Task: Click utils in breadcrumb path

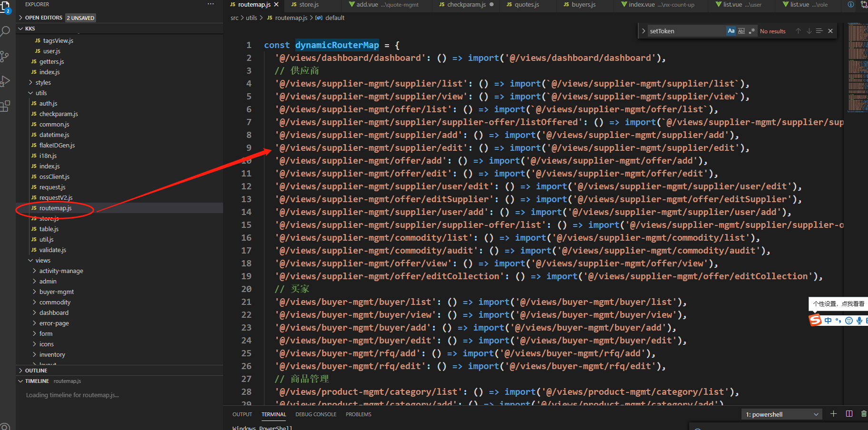Action: tap(251, 18)
